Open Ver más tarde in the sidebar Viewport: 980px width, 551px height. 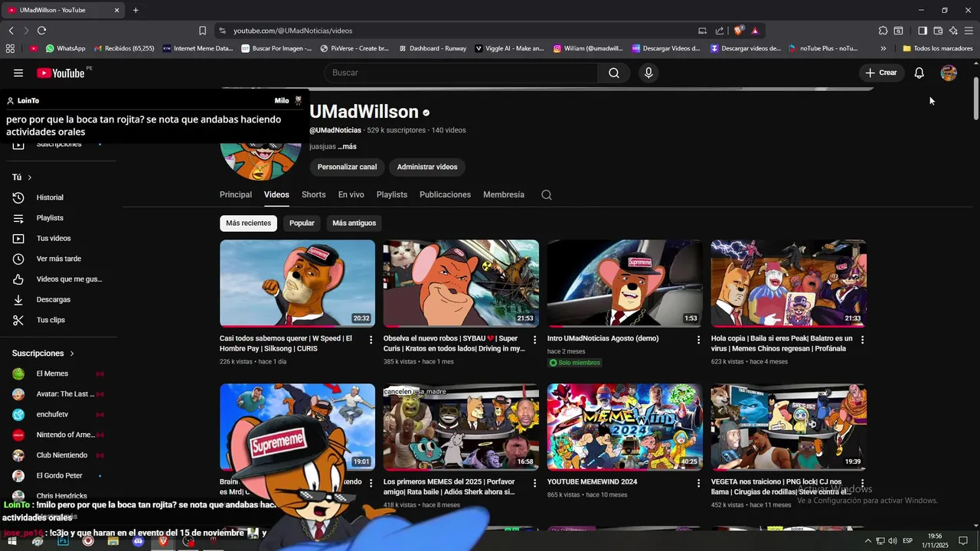click(60, 259)
